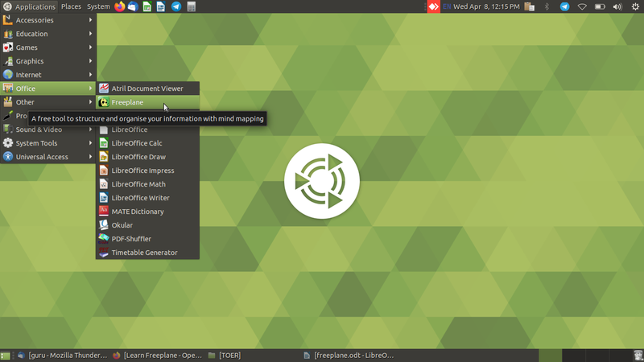Expand the Internet submenu
Image resolution: width=644 pixels, height=362 pixels.
[x=48, y=75]
